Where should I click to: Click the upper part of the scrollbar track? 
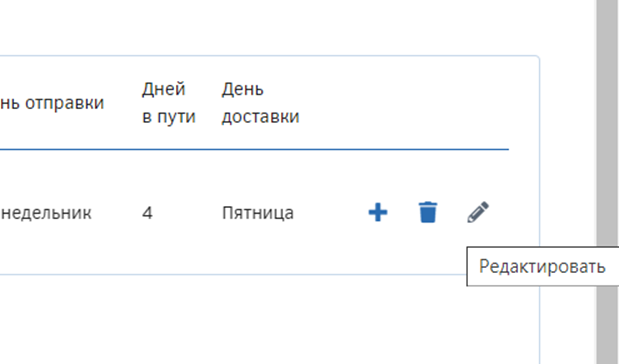click(x=607, y=59)
